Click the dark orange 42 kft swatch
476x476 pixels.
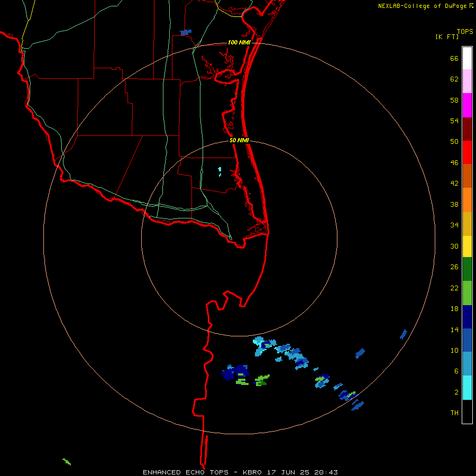point(467,176)
